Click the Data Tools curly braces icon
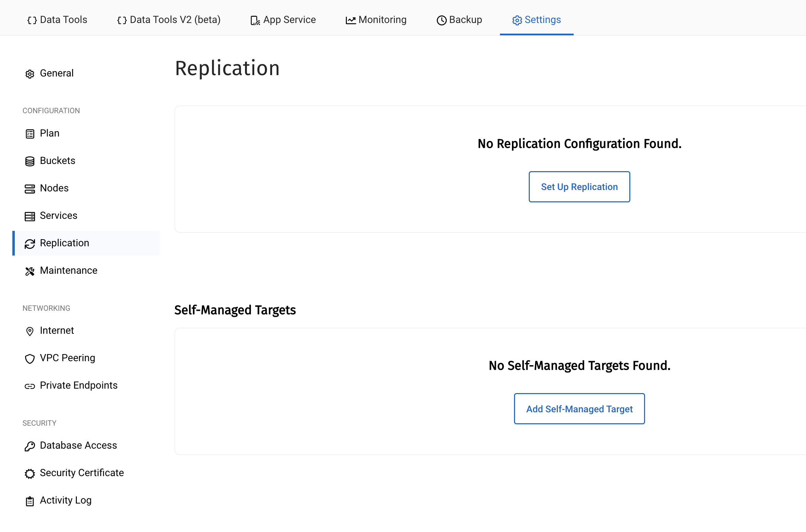The width and height of the screenshot is (806, 532). [32, 20]
